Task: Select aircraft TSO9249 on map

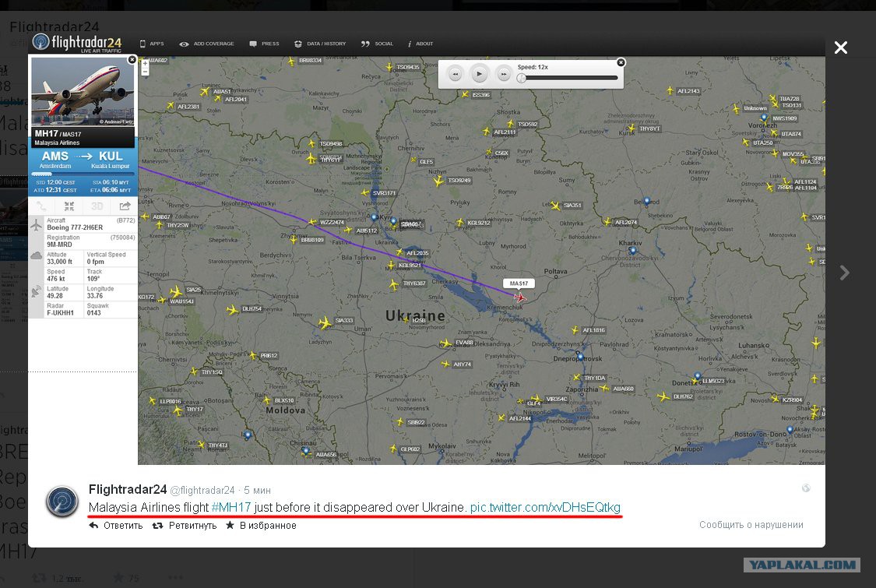Action: 438,181
